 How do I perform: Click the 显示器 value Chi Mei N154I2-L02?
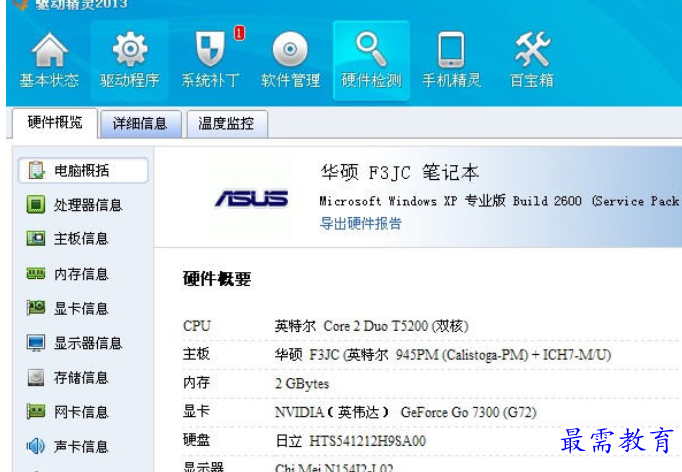coord(334,468)
